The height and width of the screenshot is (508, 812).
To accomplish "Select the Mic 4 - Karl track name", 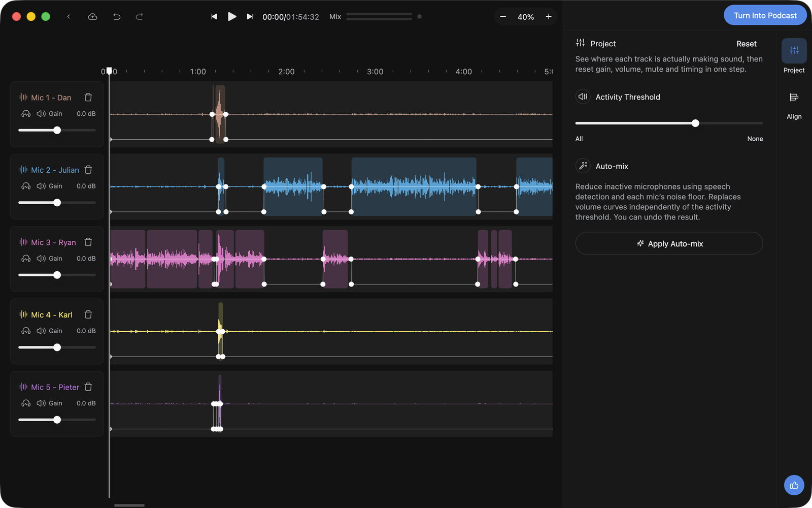I will point(52,314).
